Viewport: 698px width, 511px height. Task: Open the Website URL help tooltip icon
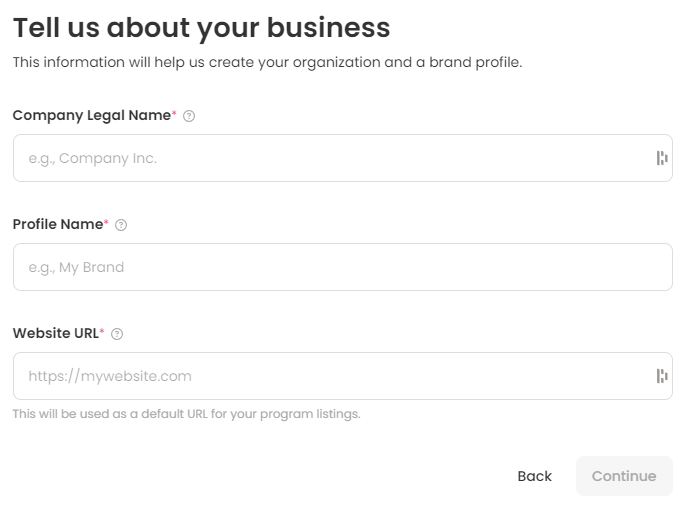pyautogui.click(x=117, y=334)
